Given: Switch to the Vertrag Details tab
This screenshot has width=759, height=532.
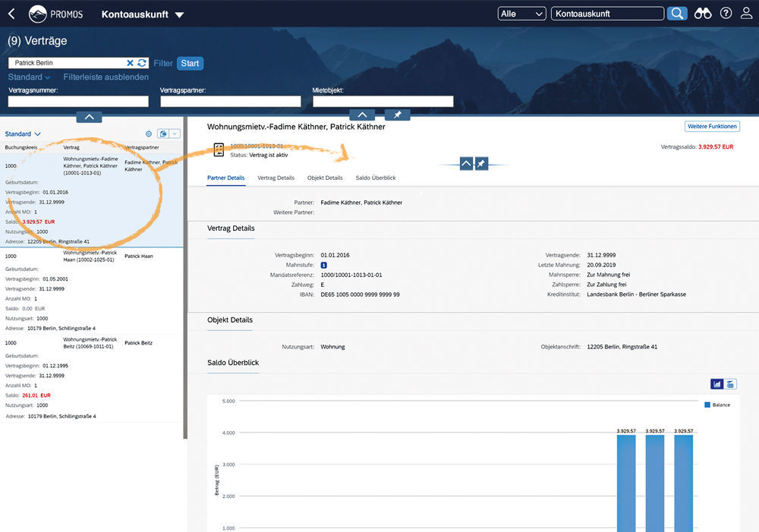Looking at the screenshot, I should coord(276,178).
